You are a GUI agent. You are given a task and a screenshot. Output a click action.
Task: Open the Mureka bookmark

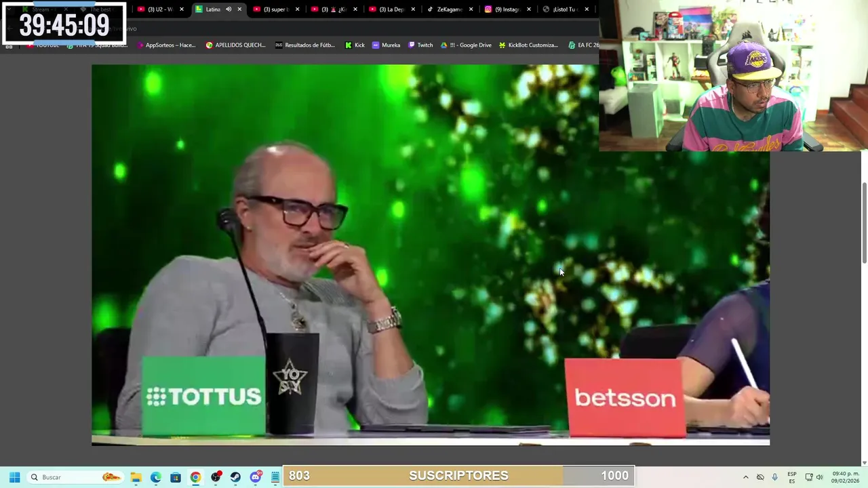[x=386, y=45]
